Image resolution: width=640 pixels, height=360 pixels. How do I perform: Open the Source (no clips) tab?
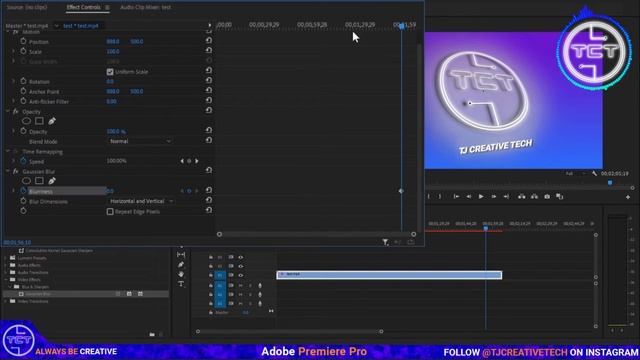27,7
